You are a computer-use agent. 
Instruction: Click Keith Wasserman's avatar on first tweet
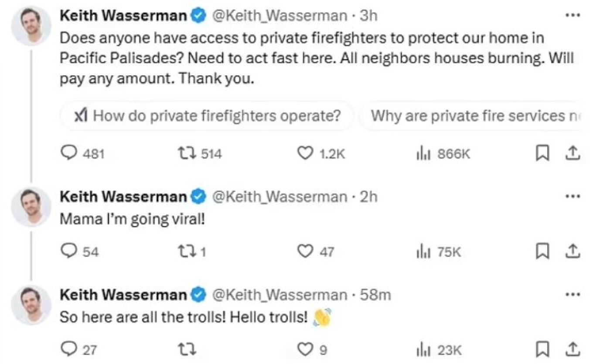[31, 26]
